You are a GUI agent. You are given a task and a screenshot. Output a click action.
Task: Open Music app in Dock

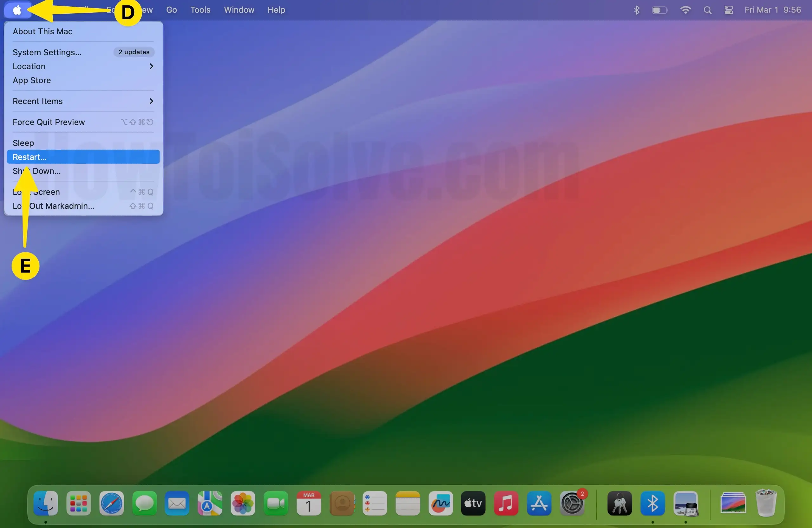point(506,503)
